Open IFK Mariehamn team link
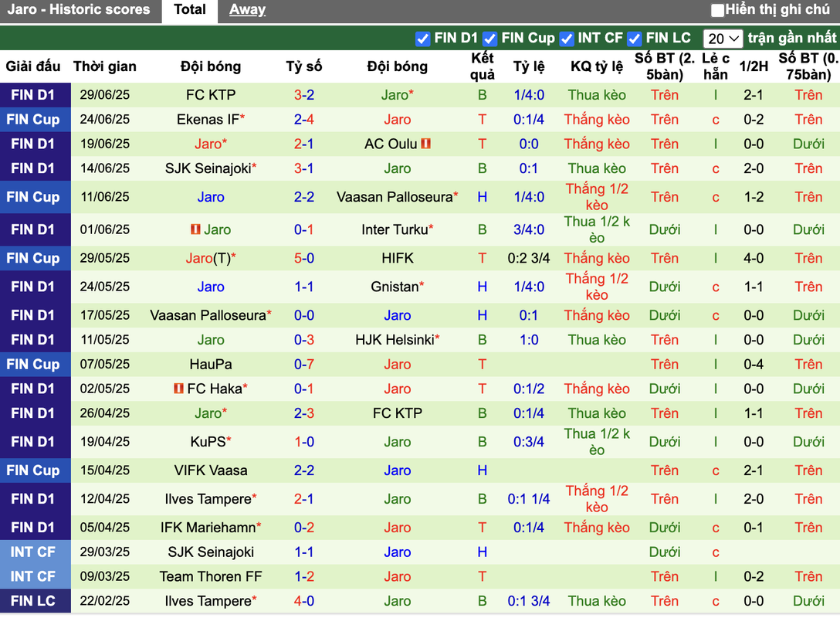840x618 pixels. pyautogui.click(x=208, y=528)
